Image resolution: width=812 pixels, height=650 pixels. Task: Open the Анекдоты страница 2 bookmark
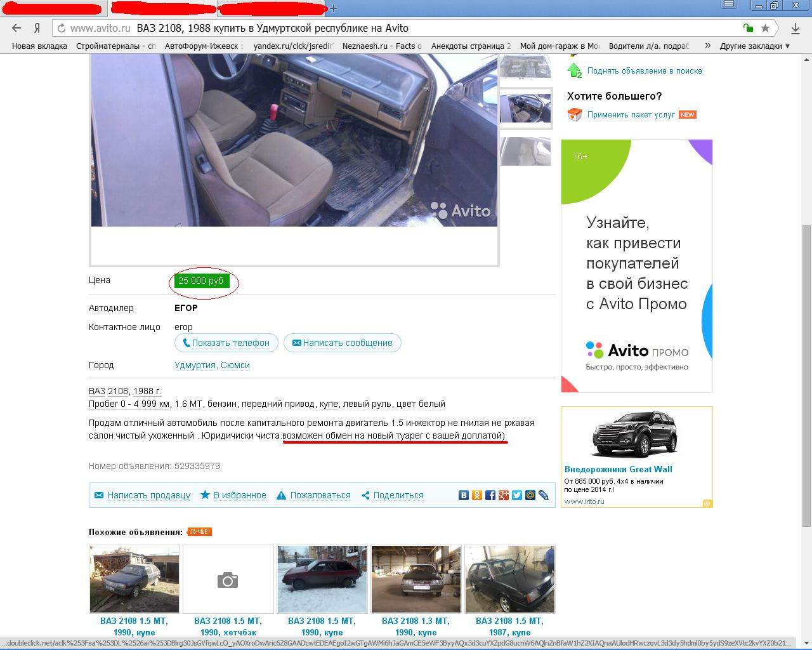[471, 46]
